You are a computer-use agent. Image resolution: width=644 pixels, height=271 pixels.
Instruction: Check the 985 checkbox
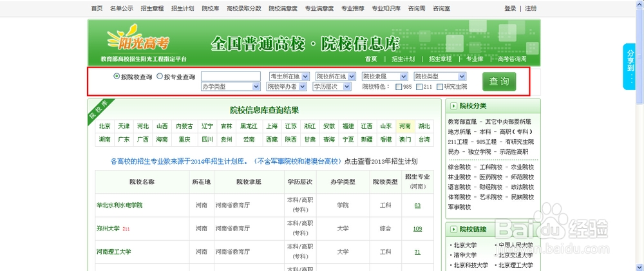(399, 87)
